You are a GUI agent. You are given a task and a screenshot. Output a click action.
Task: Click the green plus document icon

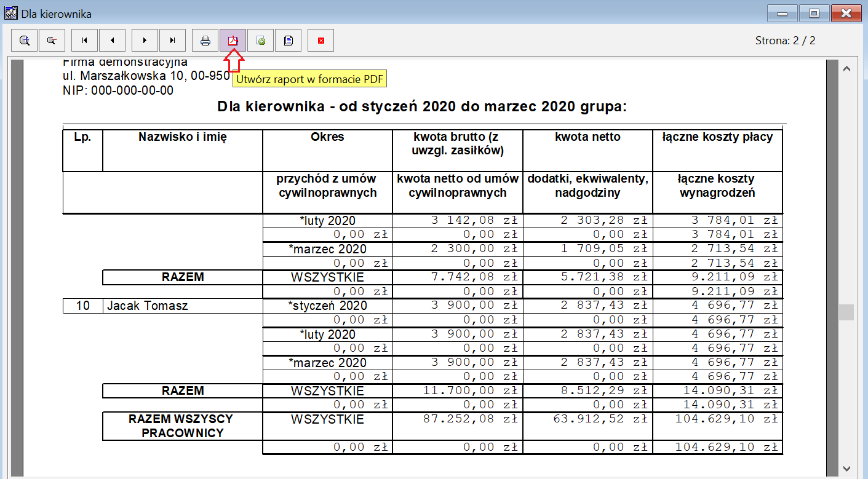coord(261,41)
